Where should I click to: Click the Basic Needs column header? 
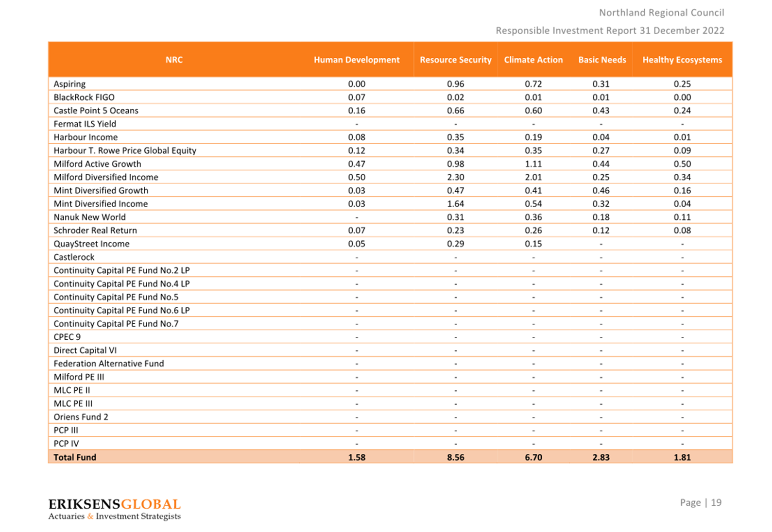pos(602,60)
